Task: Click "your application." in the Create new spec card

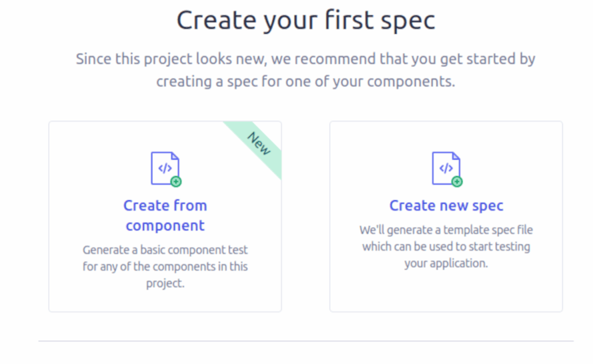Action: pos(446,263)
